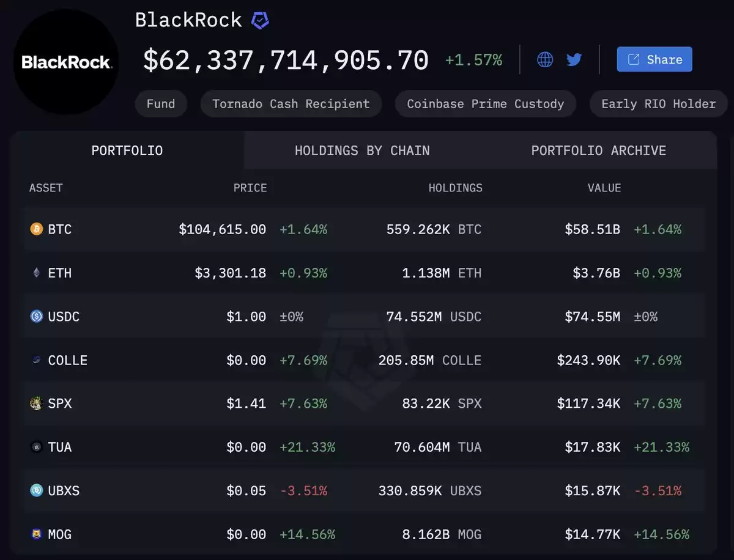Click the Ethereum diamond icon

pos(37,273)
